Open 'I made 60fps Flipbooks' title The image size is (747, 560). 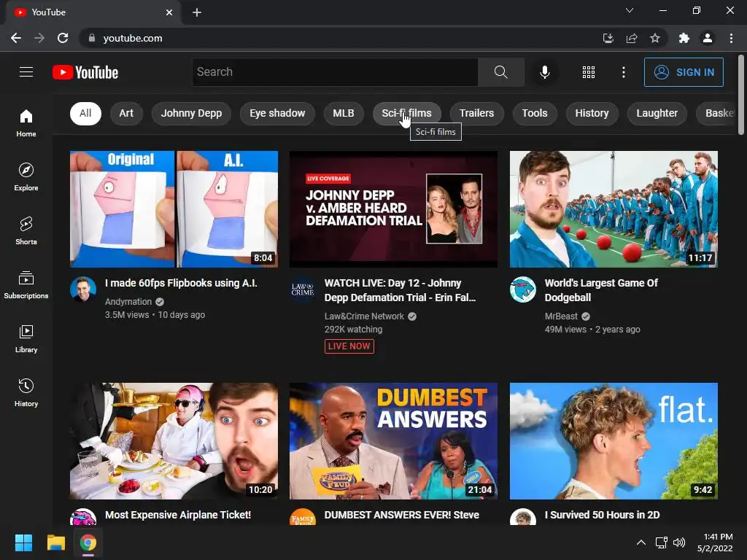(181, 283)
